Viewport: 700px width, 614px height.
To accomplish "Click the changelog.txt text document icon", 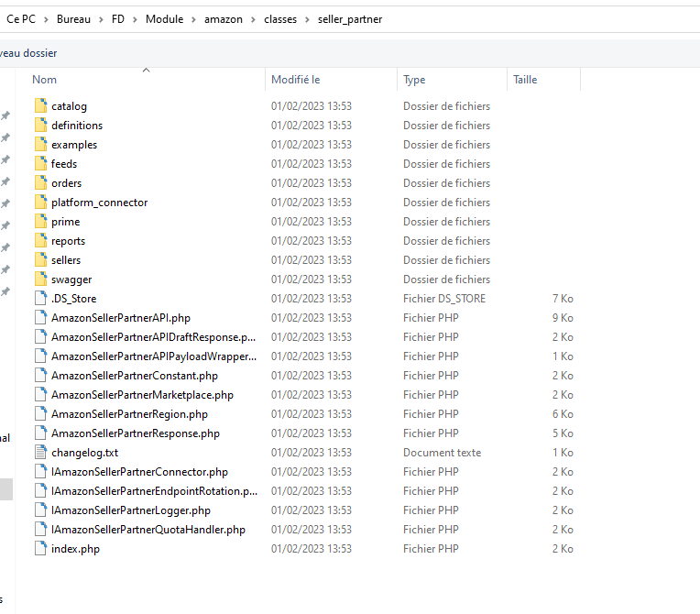I will (40, 452).
